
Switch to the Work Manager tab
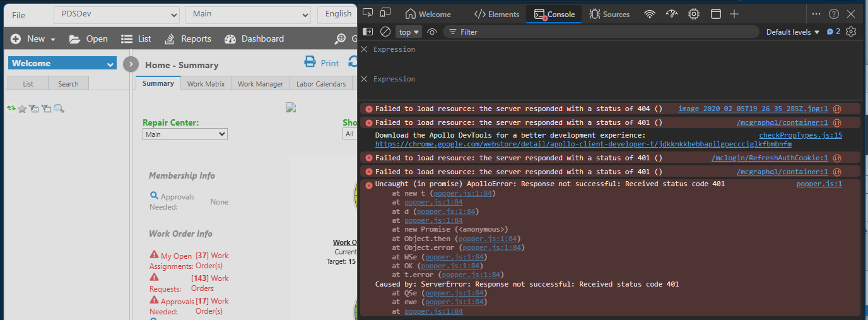click(260, 83)
